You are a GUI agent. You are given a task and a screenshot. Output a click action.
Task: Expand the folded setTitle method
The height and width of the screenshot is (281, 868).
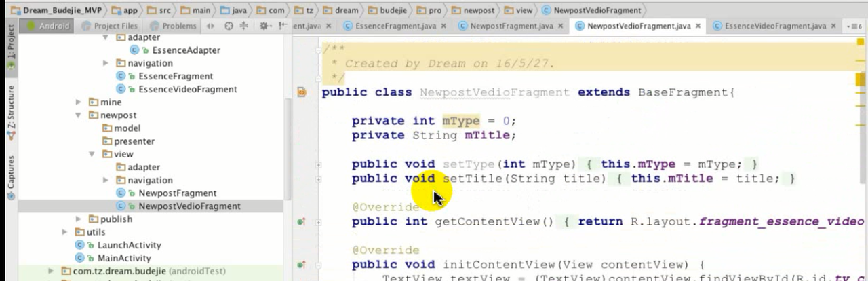[x=319, y=179]
